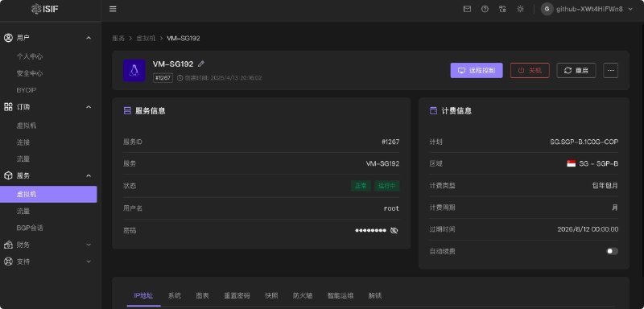
Task: Click the 服务信息 panel icon
Action: click(127, 111)
